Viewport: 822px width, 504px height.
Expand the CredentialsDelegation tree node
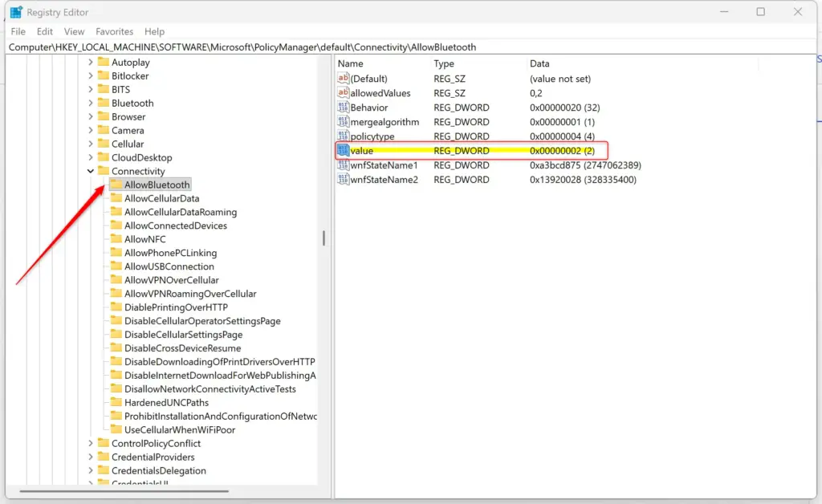(90, 470)
